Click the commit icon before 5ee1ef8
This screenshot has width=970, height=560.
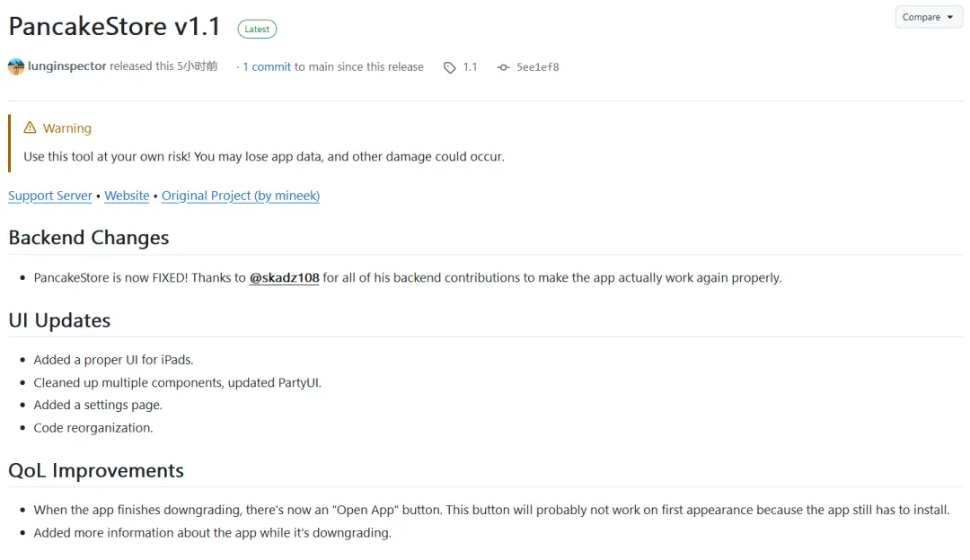pyautogui.click(x=504, y=67)
